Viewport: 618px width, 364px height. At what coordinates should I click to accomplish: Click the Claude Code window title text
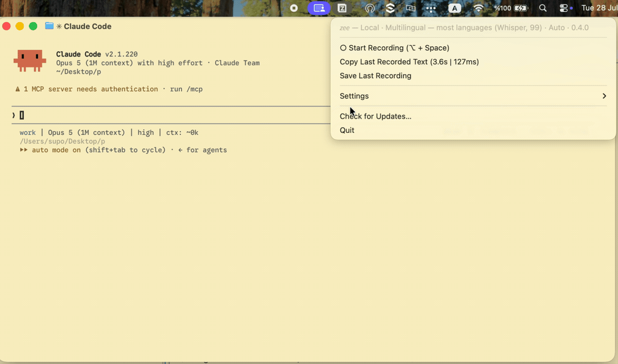(x=88, y=26)
